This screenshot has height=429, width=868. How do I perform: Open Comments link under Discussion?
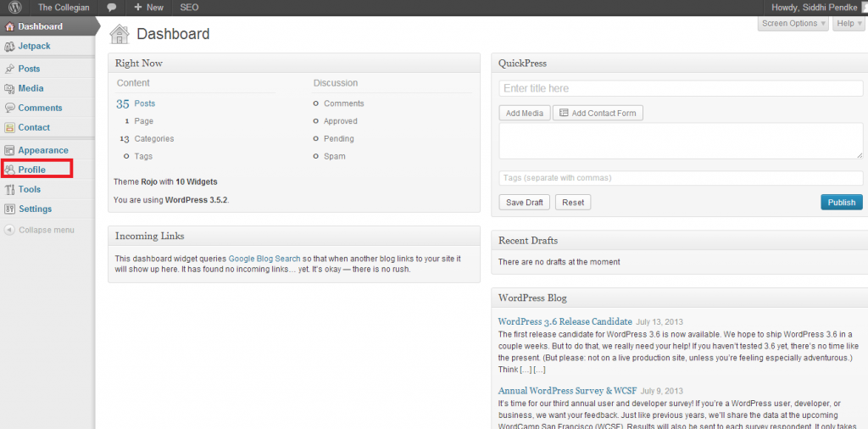(x=344, y=103)
